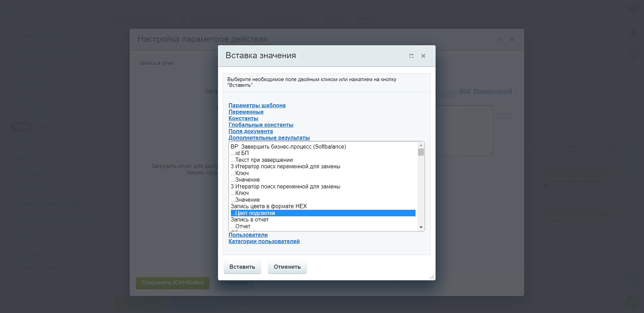
Task: Click the Вставить button
Action: click(x=242, y=267)
